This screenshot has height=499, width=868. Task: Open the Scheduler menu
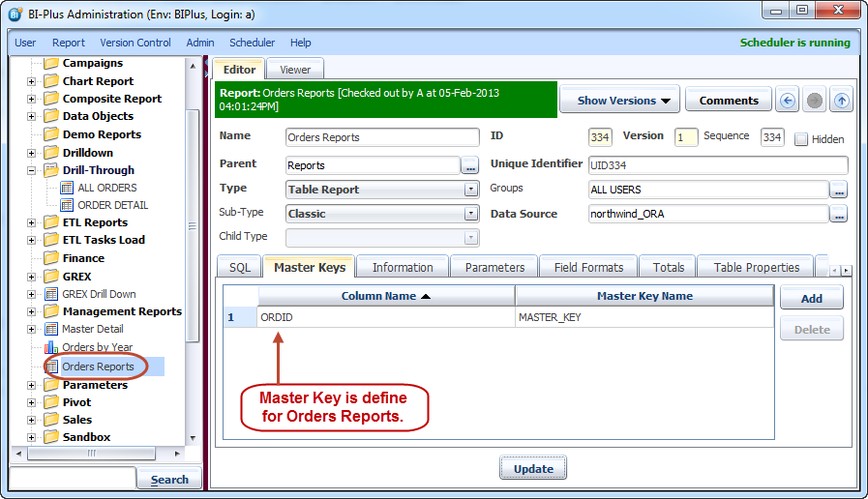click(x=252, y=43)
